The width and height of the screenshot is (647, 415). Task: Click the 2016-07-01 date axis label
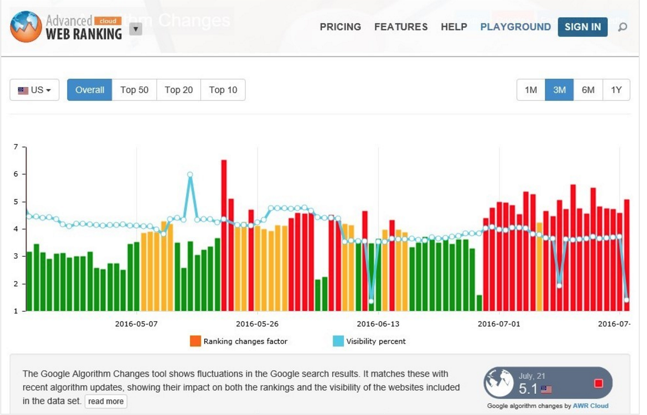(x=499, y=324)
